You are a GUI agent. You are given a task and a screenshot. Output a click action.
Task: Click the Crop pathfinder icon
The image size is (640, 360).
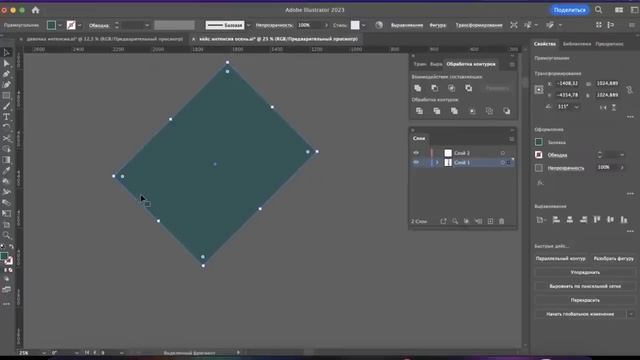click(x=472, y=111)
